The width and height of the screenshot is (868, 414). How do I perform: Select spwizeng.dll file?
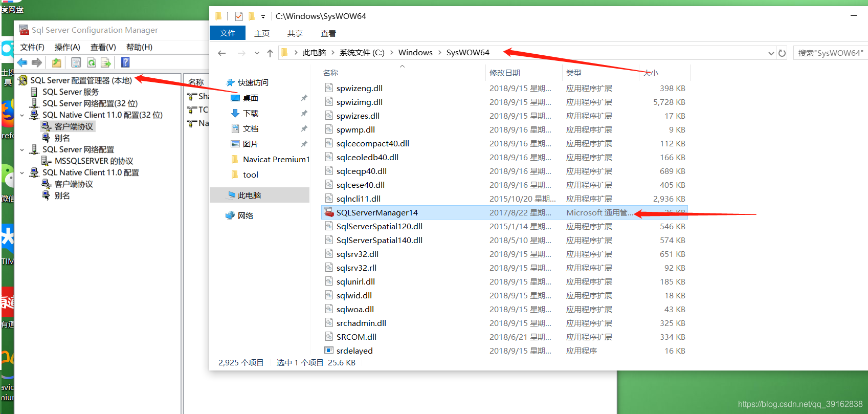pyautogui.click(x=360, y=88)
